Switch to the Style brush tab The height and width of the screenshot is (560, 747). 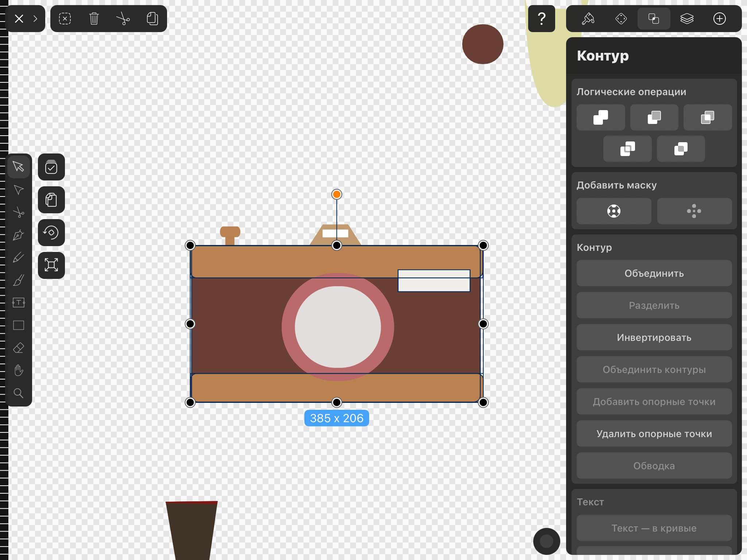[588, 19]
